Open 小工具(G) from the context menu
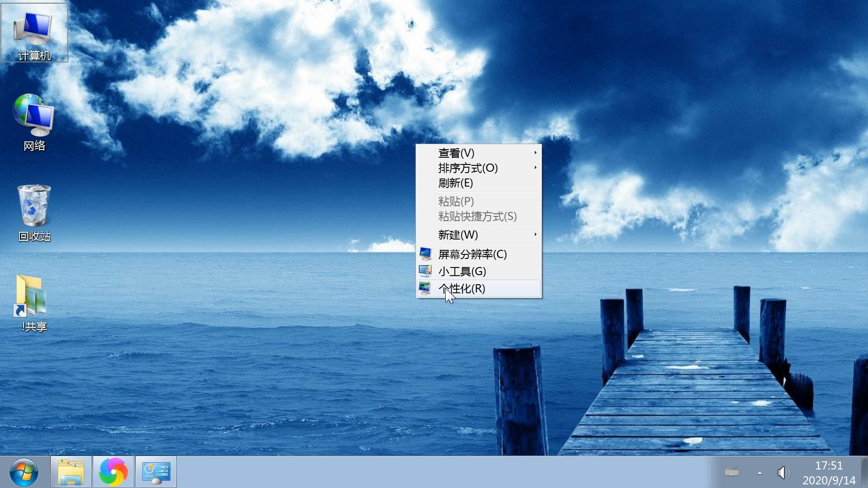Screen dimensions: 868x488 (x=462, y=272)
